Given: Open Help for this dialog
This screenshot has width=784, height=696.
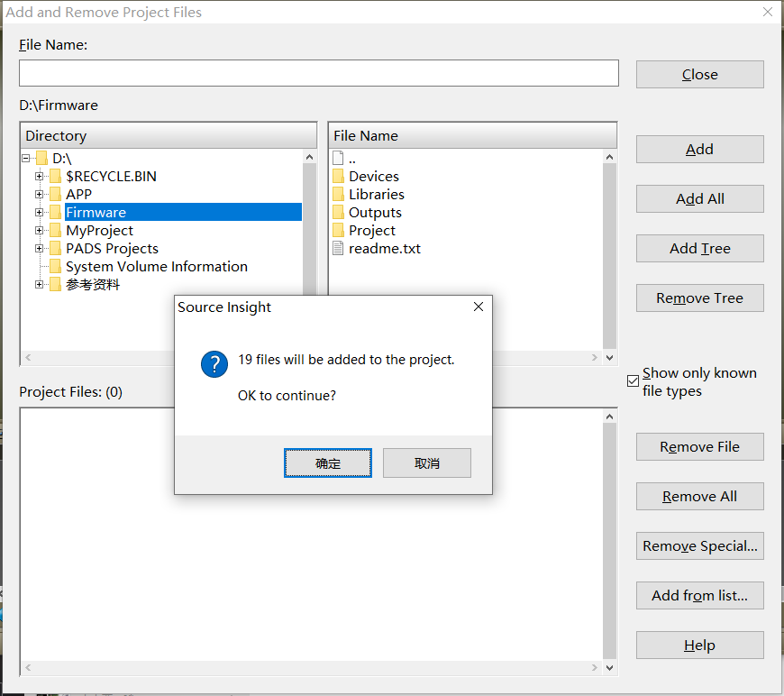Looking at the screenshot, I should coord(699,645).
